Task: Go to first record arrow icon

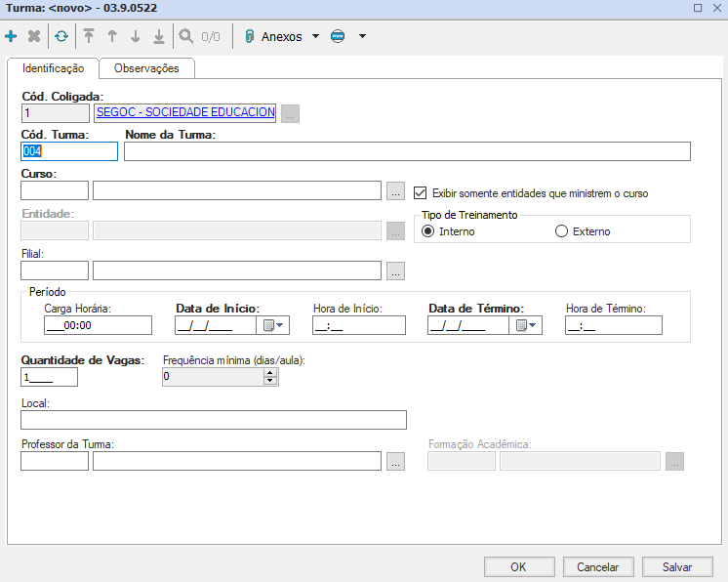Action: pos(89,36)
